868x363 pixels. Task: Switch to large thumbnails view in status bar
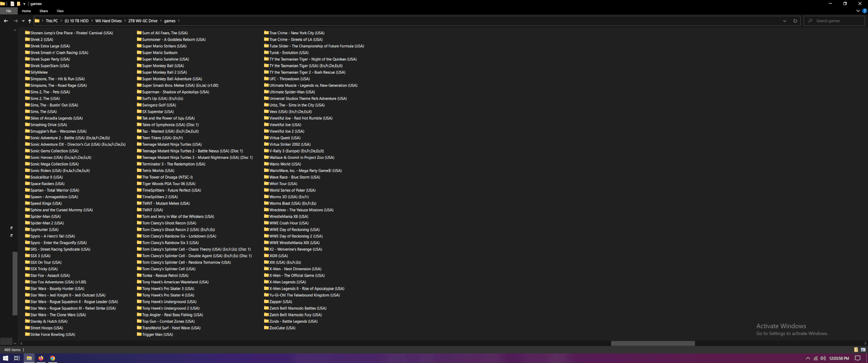863,350
